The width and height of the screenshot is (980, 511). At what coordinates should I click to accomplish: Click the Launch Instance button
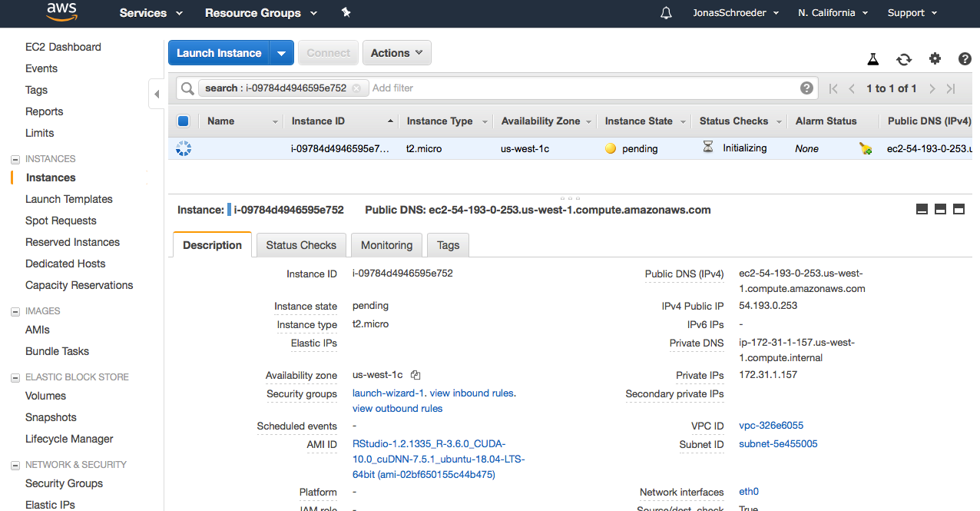pyautogui.click(x=219, y=53)
